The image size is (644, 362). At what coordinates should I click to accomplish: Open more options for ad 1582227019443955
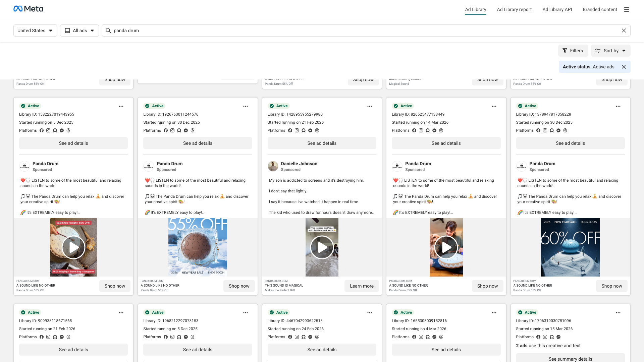(121, 106)
